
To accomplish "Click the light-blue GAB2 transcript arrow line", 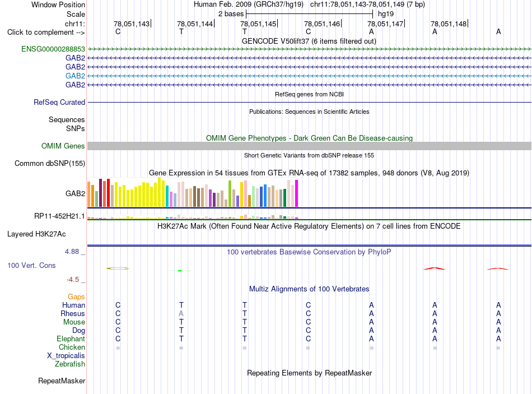I will click(309, 76).
